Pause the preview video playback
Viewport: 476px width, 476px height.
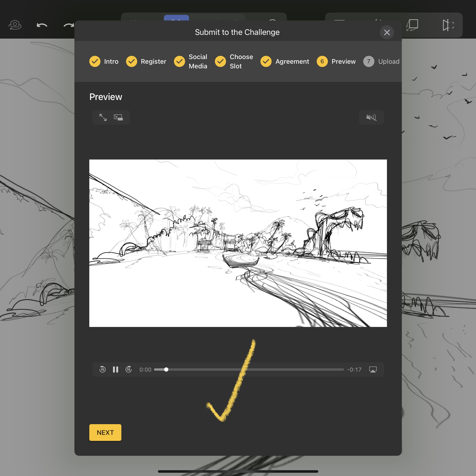115,369
